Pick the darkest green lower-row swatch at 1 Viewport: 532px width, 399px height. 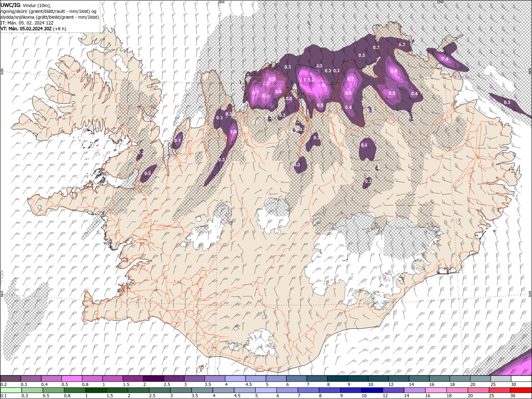[96, 390]
